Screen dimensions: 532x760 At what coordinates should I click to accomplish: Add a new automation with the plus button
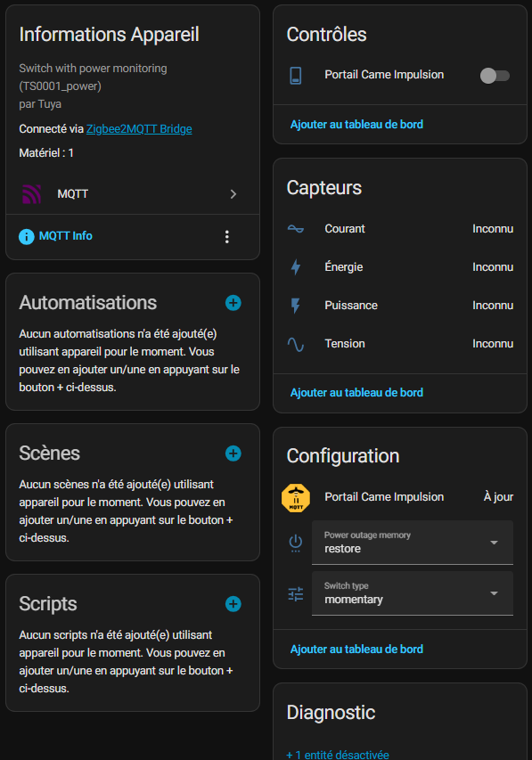pos(233,303)
